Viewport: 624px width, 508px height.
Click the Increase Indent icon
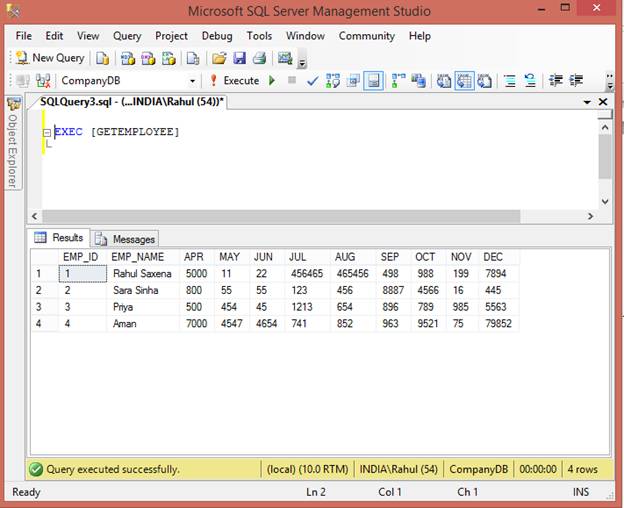tap(576, 81)
